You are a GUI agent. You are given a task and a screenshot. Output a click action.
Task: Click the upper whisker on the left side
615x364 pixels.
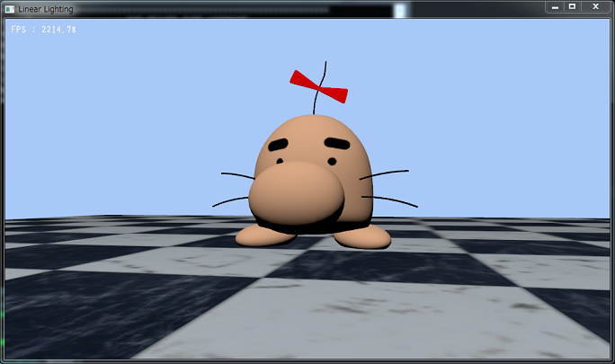[x=238, y=176]
